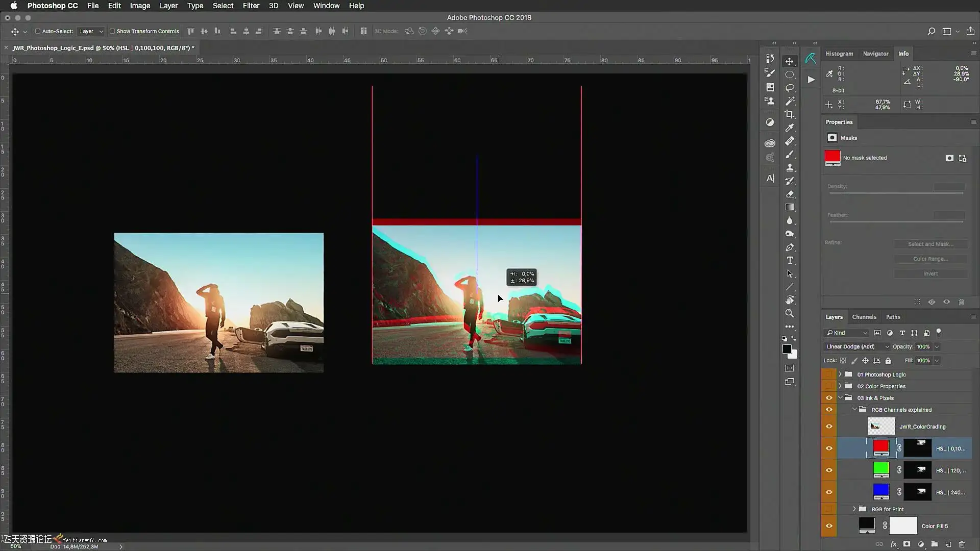Expand the RGB for Print group
This screenshot has width=980, height=551.
tap(854, 509)
